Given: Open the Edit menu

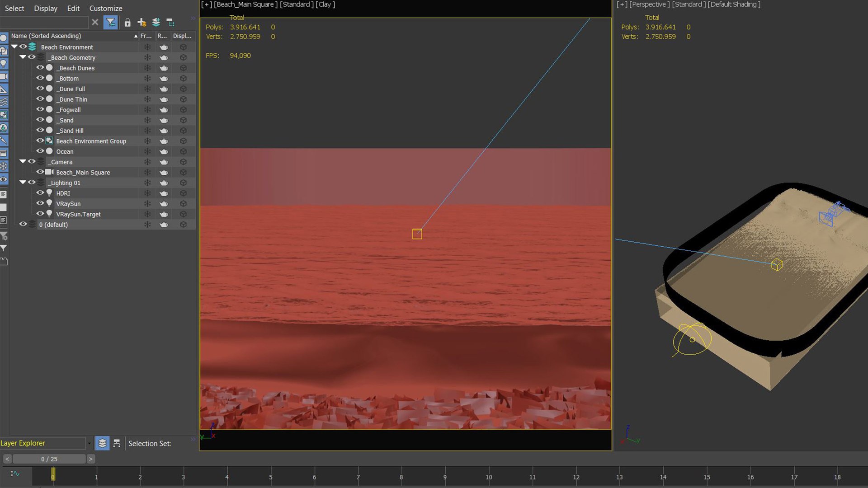Looking at the screenshot, I should 73,8.
